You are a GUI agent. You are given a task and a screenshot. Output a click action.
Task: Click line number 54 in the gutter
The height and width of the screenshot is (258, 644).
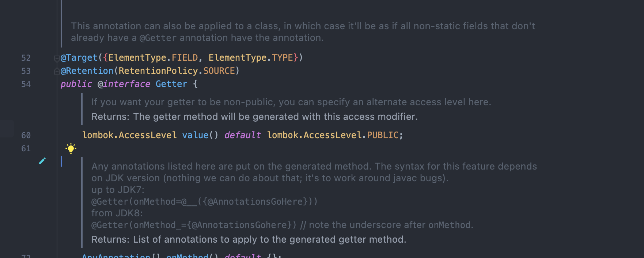(26, 84)
